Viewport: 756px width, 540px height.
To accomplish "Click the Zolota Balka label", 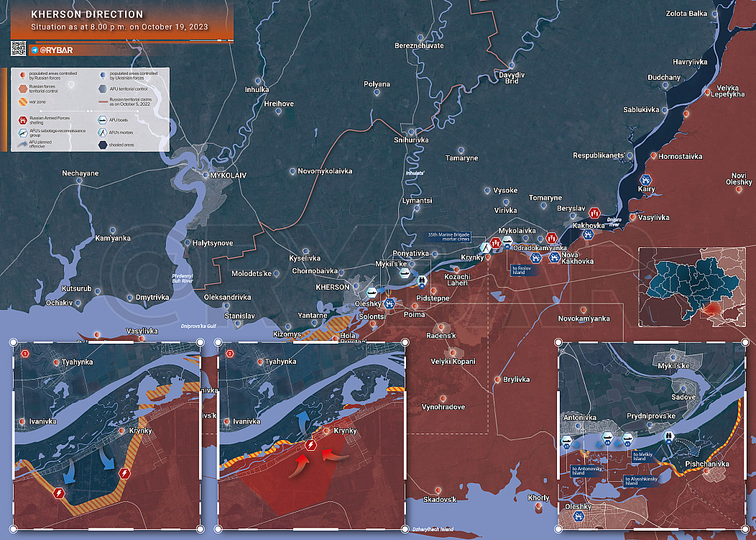I will coord(686,14).
